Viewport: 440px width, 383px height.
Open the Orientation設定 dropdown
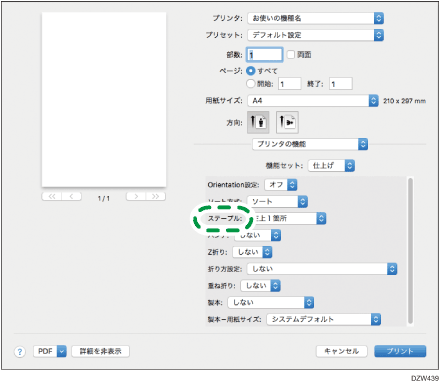tap(281, 185)
